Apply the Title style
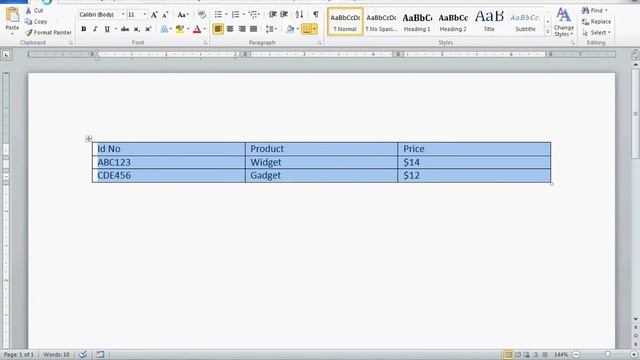 tap(489, 22)
